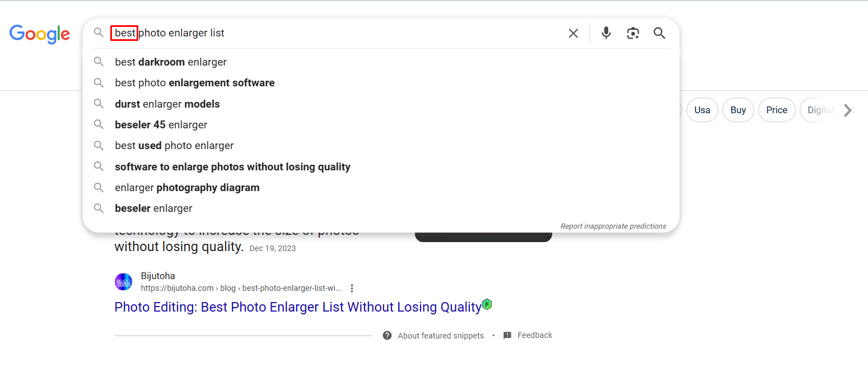Image resolution: width=868 pixels, height=371 pixels.
Task: Clear the search box with X icon
Action: click(573, 33)
